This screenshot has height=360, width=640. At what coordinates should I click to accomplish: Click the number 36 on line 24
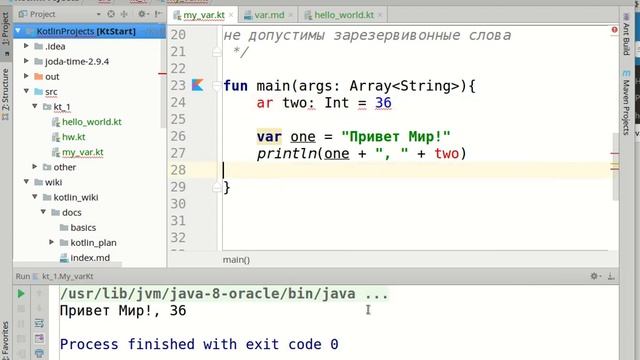pyautogui.click(x=383, y=102)
